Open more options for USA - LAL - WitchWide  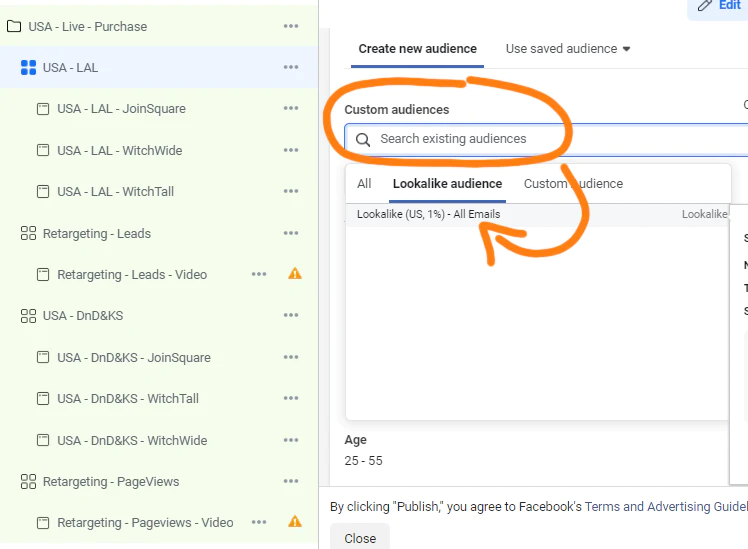[291, 150]
